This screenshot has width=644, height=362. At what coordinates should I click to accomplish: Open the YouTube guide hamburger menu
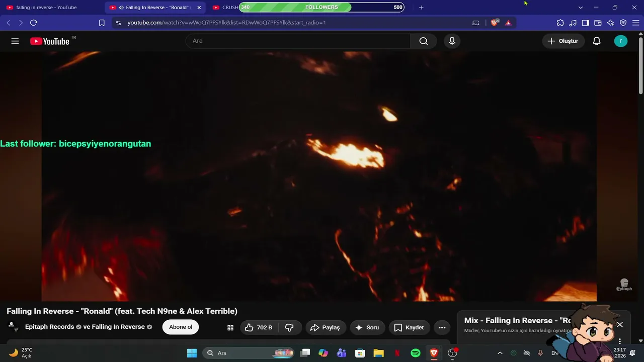point(15,41)
